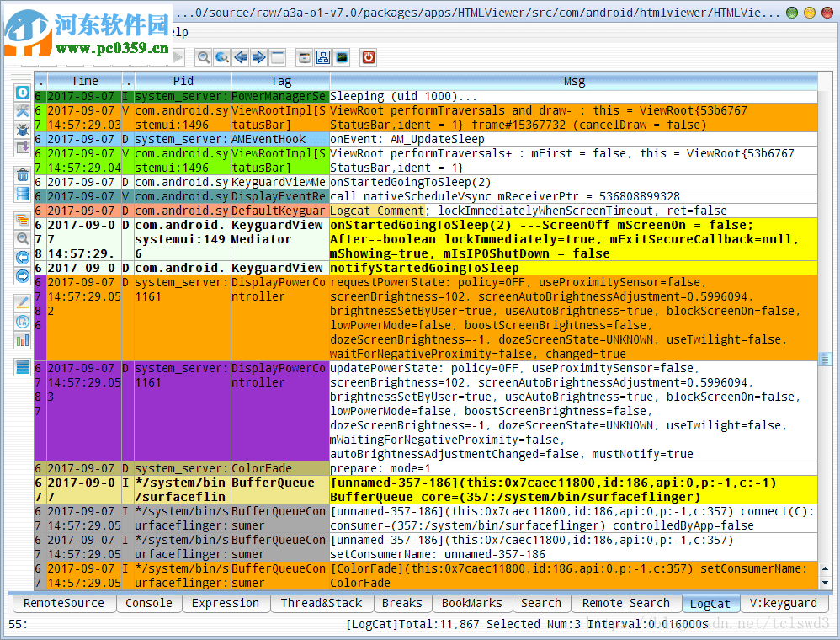Click the import arrow window sidebar icon

coord(23,147)
